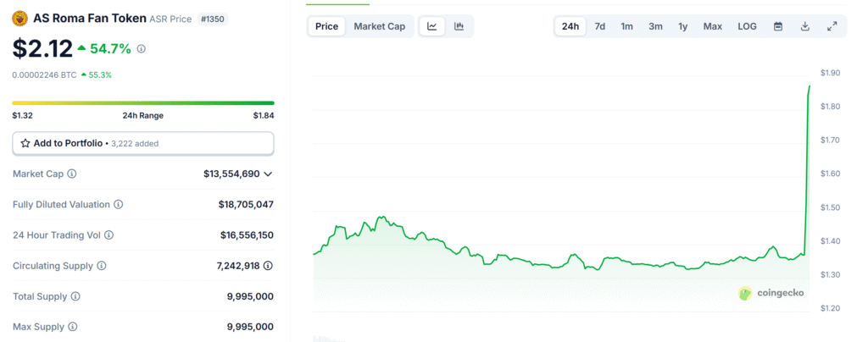Viewport: 868px width, 342px height.
Task: Select the 24h time range
Action: coord(570,26)
